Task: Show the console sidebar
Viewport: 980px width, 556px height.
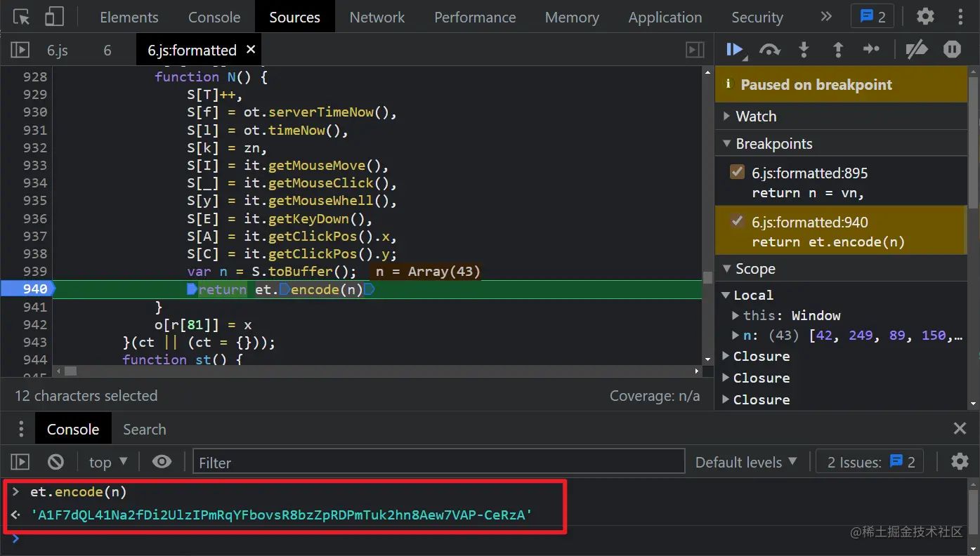Action: (x=20, y=462)
